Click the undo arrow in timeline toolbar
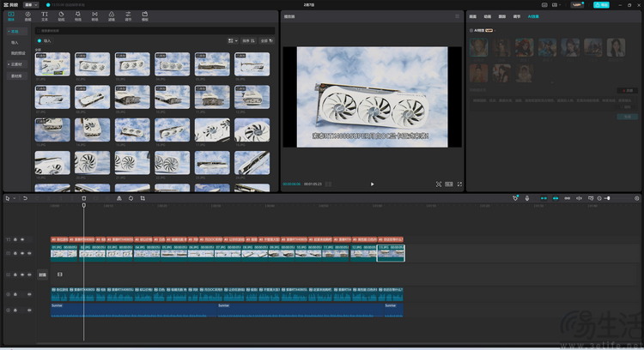644x350 pixels. 25,198
